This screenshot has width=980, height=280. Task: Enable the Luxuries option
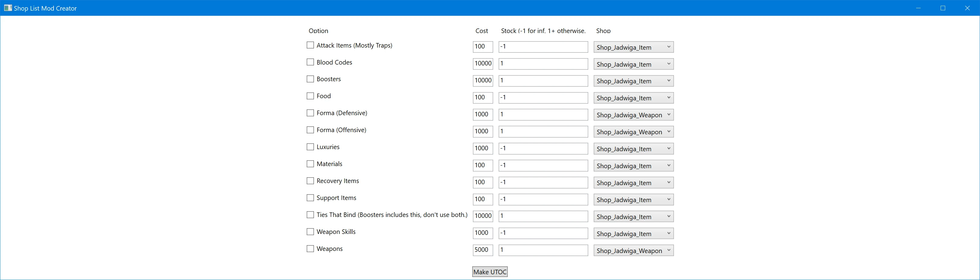click(x=310, y=147)
